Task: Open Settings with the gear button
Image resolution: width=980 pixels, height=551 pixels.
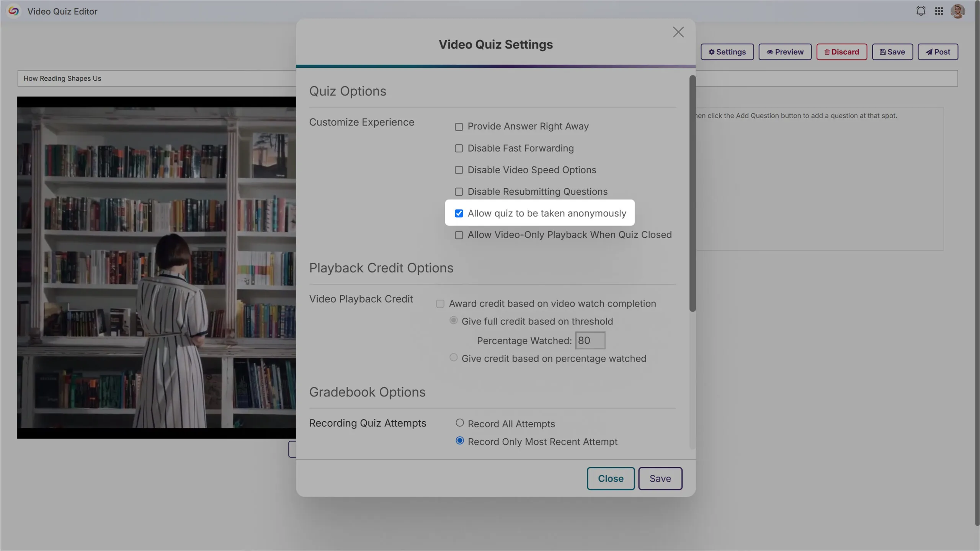Action: tap(727, 52)
